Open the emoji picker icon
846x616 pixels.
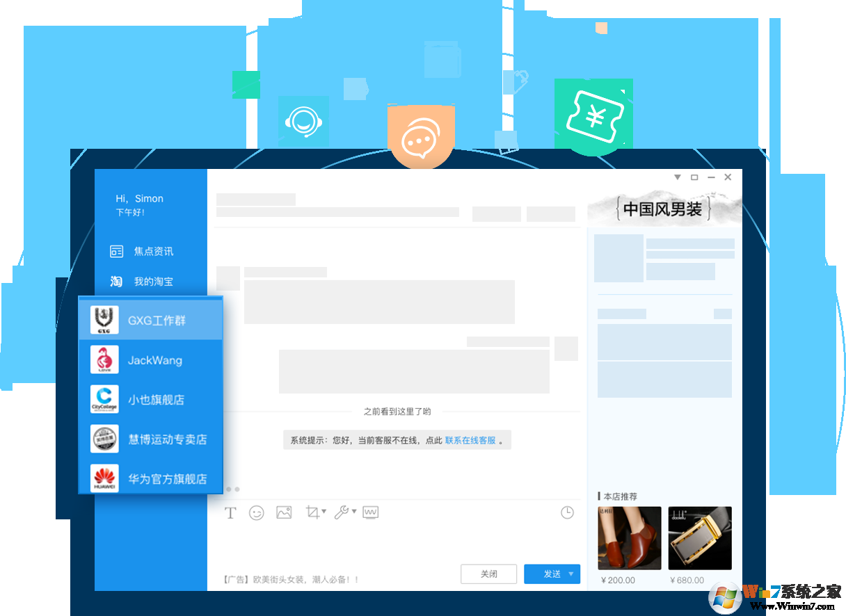tap(256, 512)
